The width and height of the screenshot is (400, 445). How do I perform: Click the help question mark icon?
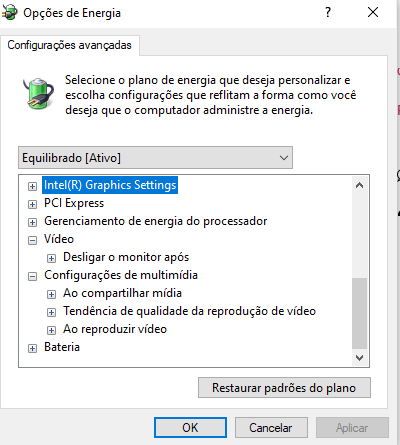tap(328, 13)
